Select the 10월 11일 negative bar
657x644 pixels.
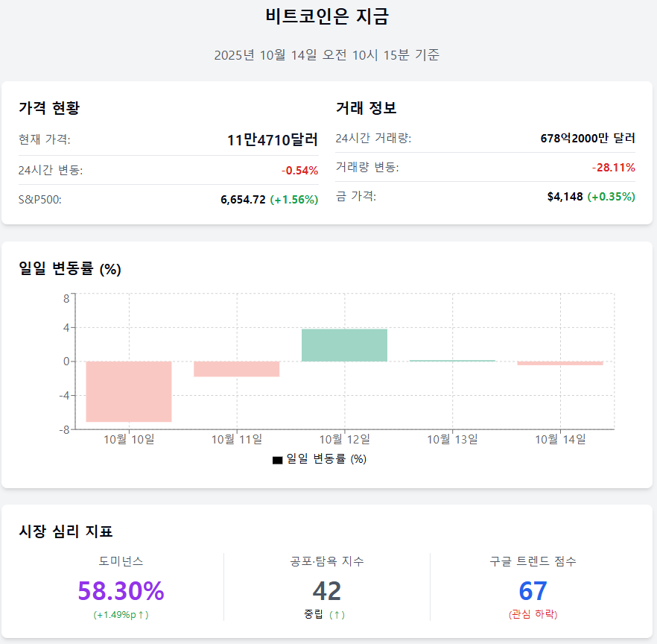tap(236, 369)
